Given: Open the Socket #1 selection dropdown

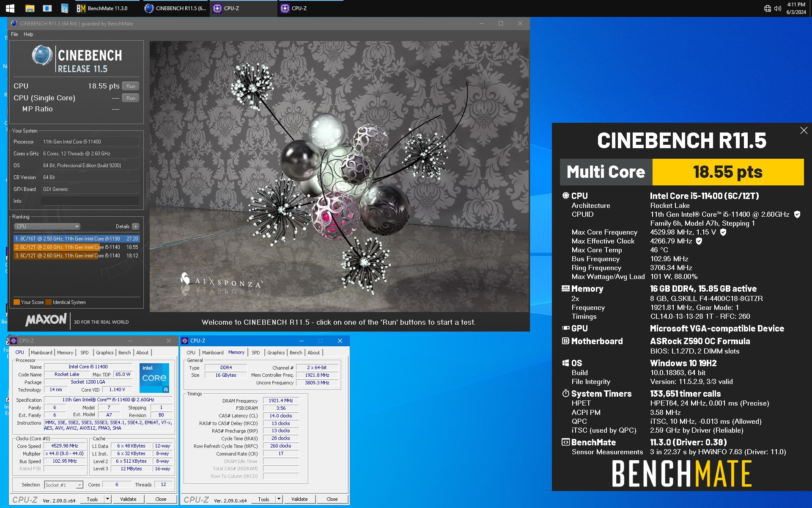Looking at the screenshot, I should click(x=63, y=485).
